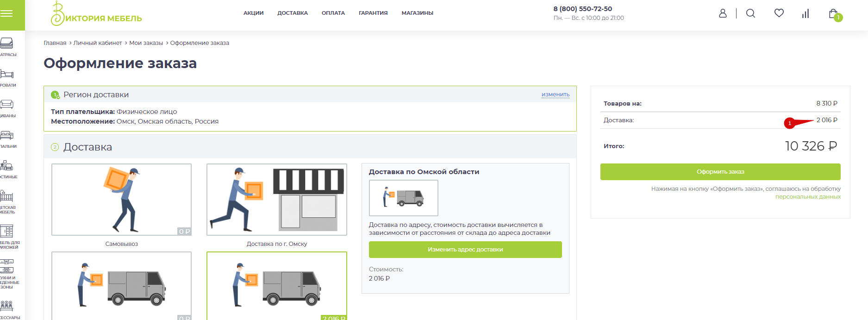The image size is (868, 320).
Task: Open the Акции menu item
Action: tap(253, 13)
